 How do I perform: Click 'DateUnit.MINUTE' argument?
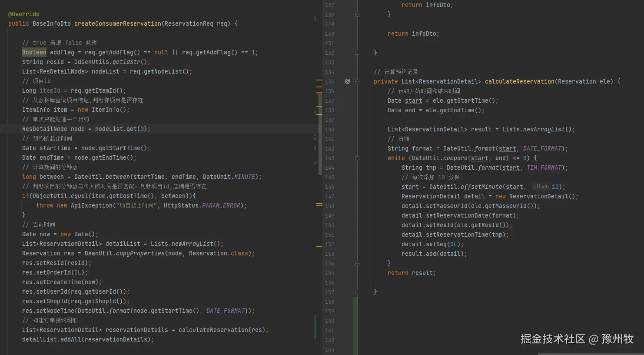tap(229, 177)
